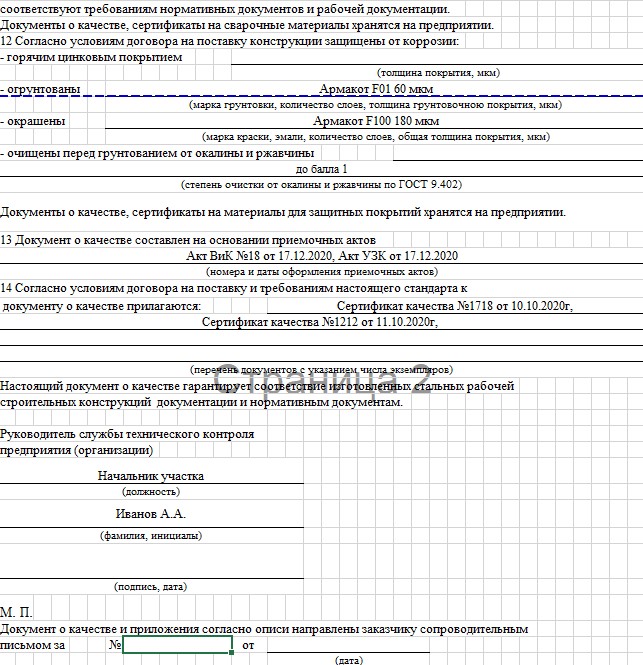Click the cell with 'Армакот F01 60 мкм'
Image resolution: width=643 pixels, height=665 pixels.
click(376, 89)
